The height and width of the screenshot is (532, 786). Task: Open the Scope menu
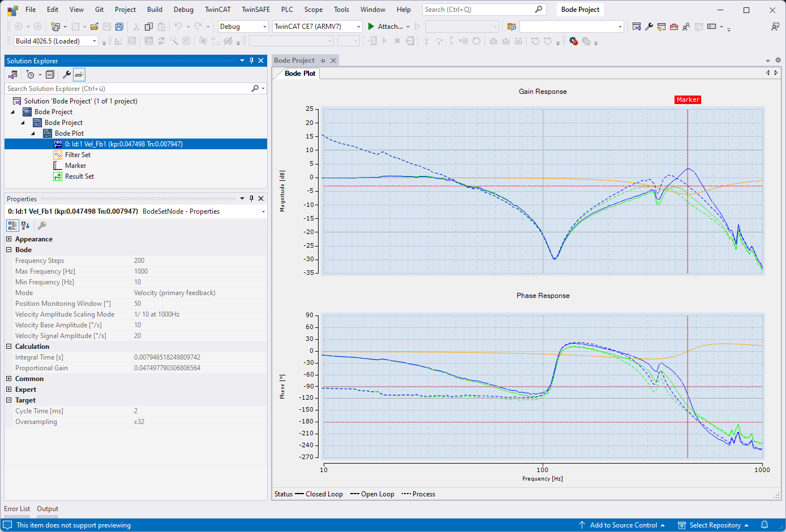313,10
